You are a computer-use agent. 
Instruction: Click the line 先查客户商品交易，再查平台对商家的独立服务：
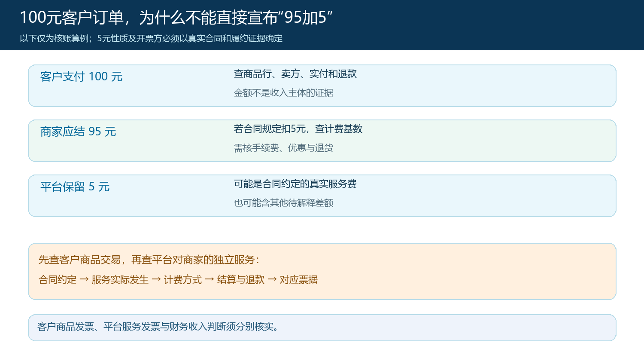150,260
